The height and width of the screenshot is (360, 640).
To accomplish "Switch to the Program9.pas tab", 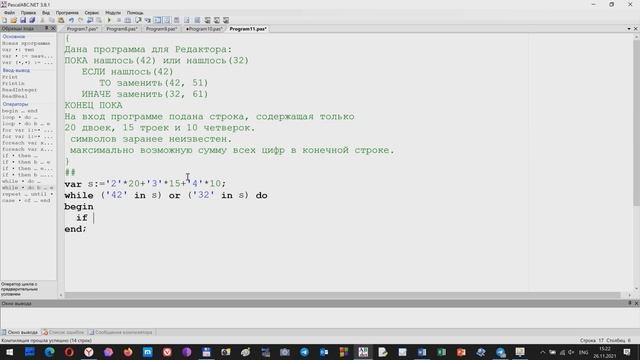I will point(161,29).
